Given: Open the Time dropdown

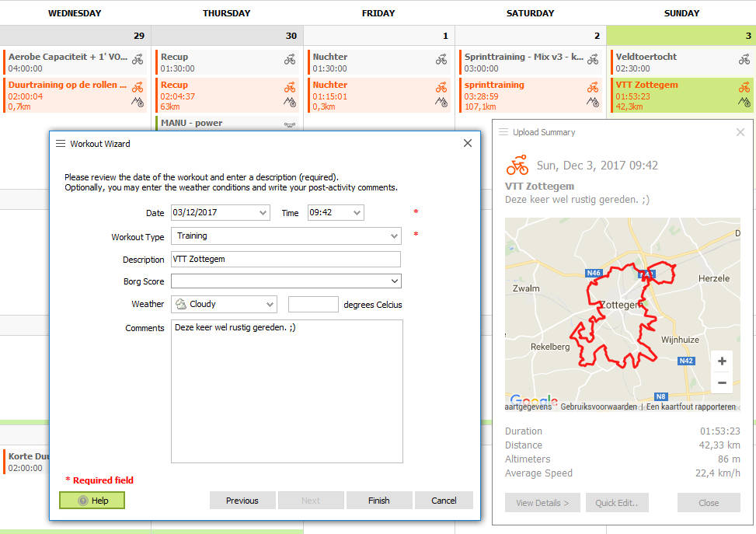Looking at the screenshot, I should click(357, 212).
